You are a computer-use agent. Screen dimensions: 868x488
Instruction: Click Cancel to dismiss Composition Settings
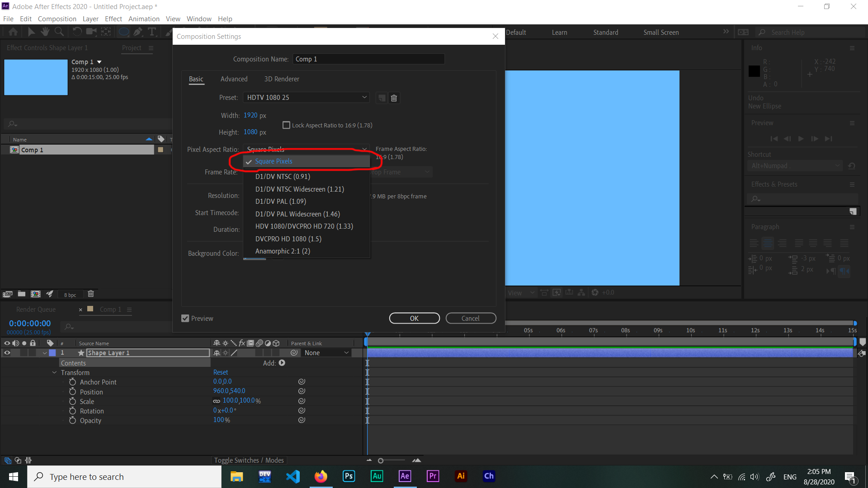click(471, 318)
